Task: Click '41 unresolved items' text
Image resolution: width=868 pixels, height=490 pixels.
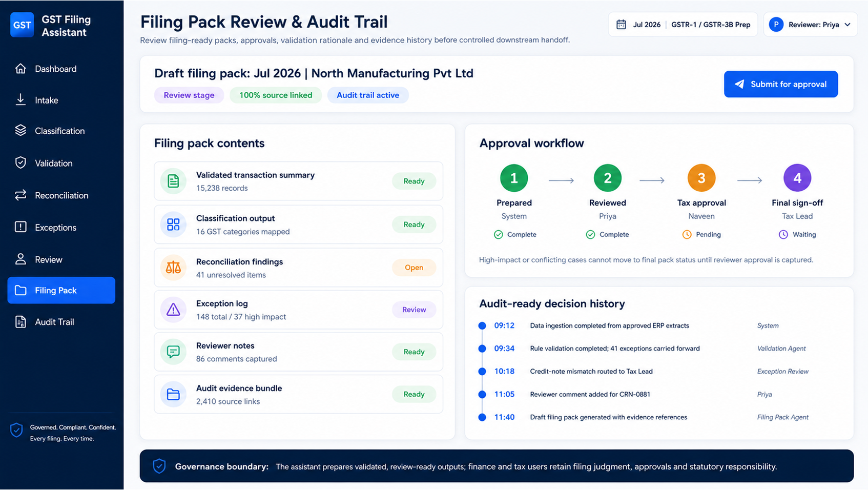Action: 231,275
